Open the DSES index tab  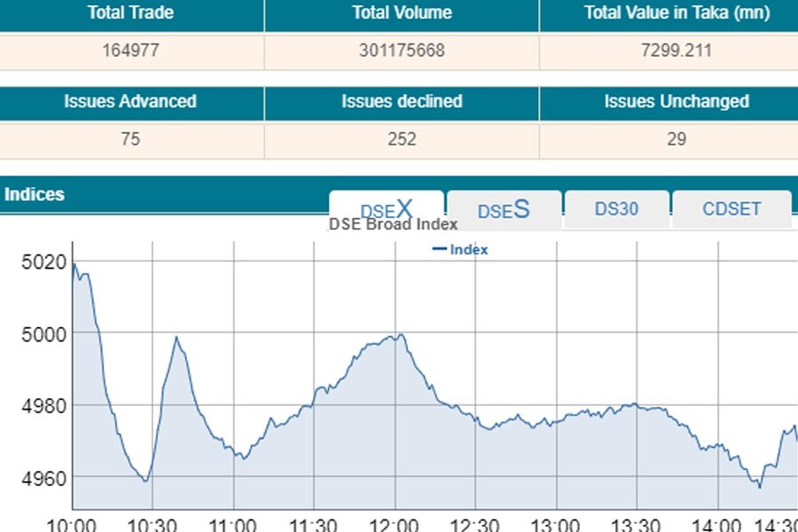coord(504,209)
